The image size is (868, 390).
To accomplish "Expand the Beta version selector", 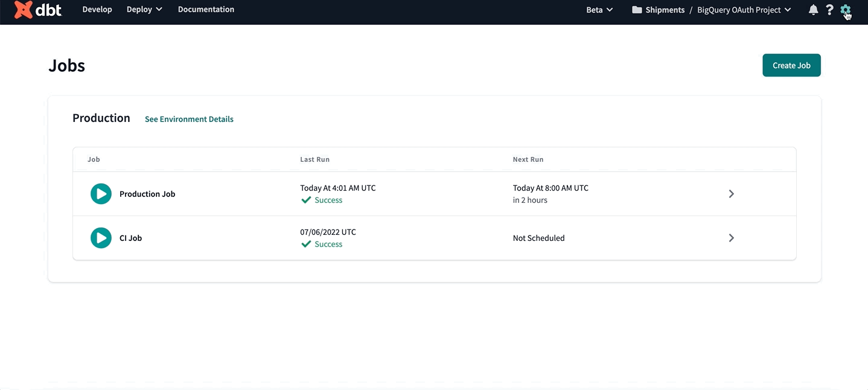I will [599, 9].
